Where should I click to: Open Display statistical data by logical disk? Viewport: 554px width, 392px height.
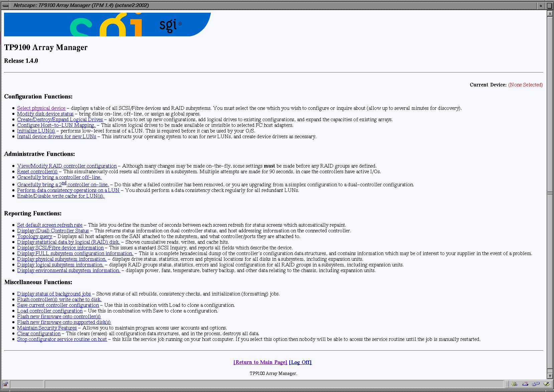(x=68, y=242)
